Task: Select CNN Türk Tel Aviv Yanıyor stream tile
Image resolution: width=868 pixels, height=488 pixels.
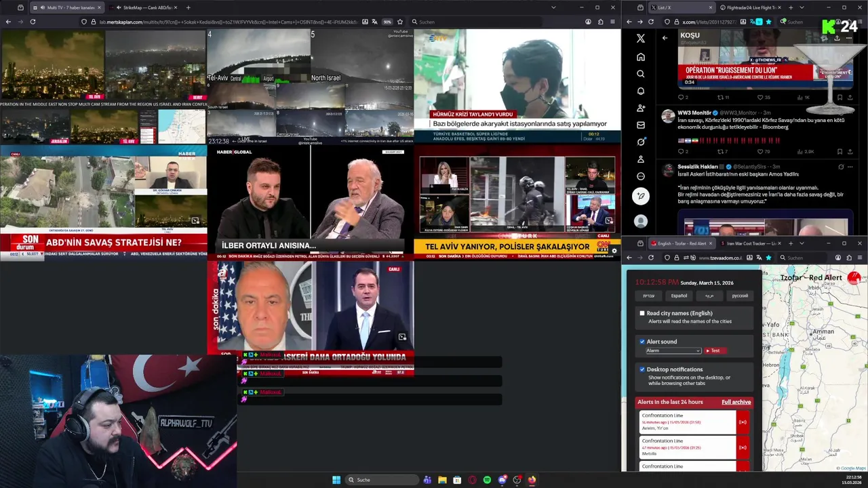Action: pos(517,202)
